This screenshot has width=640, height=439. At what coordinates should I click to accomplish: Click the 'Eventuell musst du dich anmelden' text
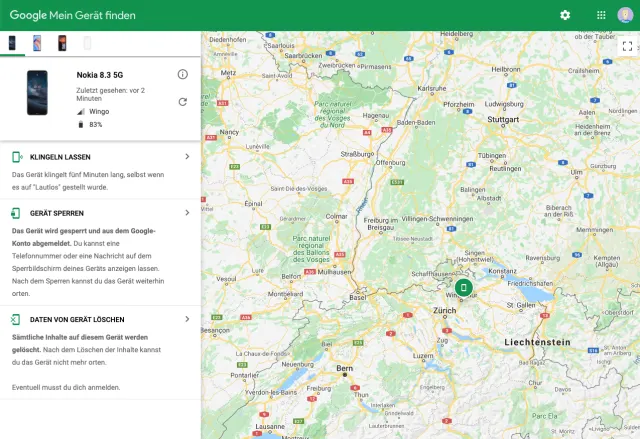point(66,387)
